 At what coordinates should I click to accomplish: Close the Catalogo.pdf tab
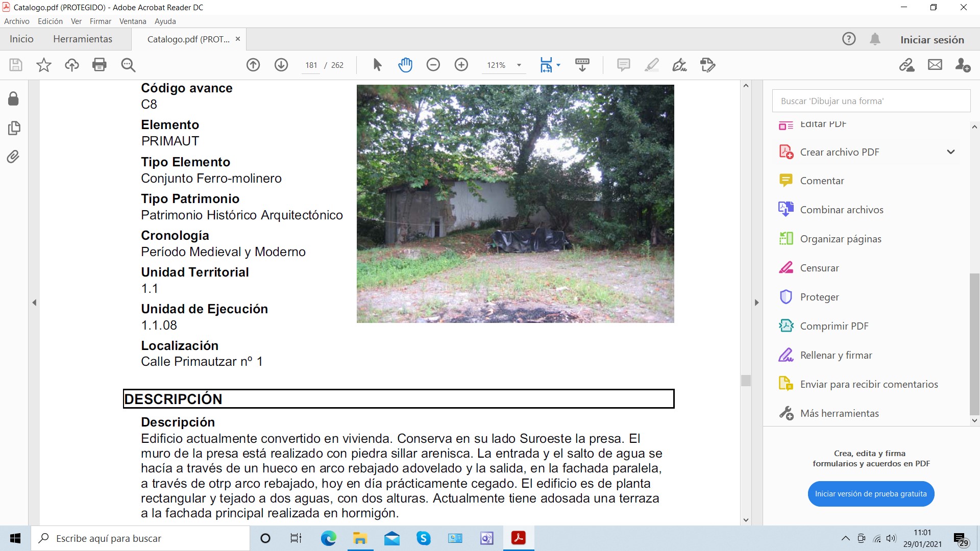238,39
